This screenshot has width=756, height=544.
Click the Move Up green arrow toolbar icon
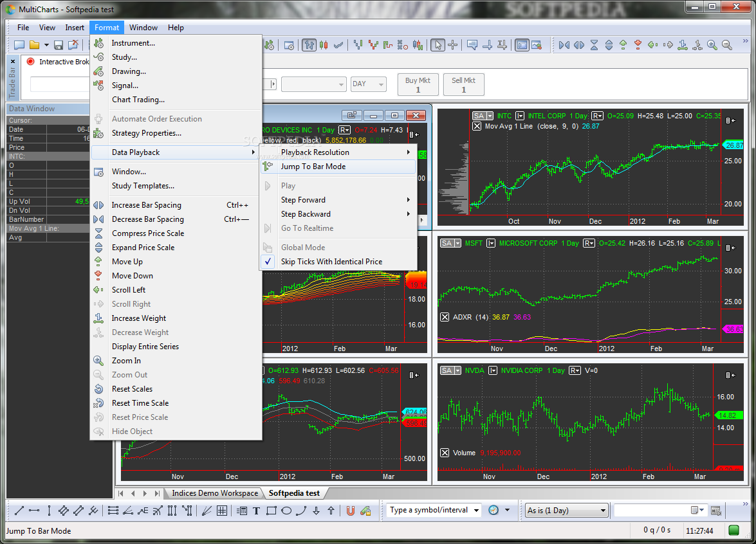tap(623, 45)
